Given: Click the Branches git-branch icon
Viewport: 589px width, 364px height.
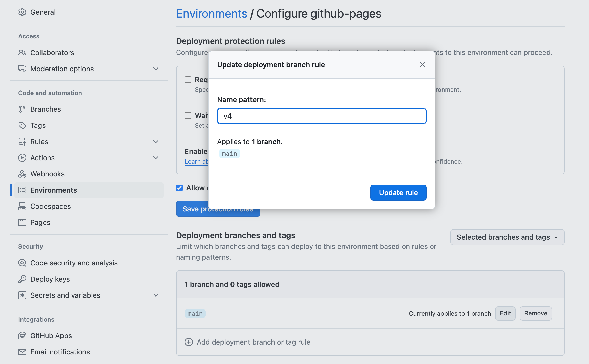Looking at the screenshot, I should (x=22, y=109).
